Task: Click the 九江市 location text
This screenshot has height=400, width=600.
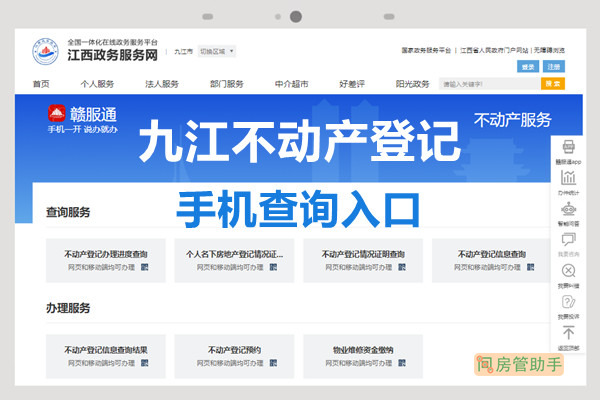Action: (183, 51)
